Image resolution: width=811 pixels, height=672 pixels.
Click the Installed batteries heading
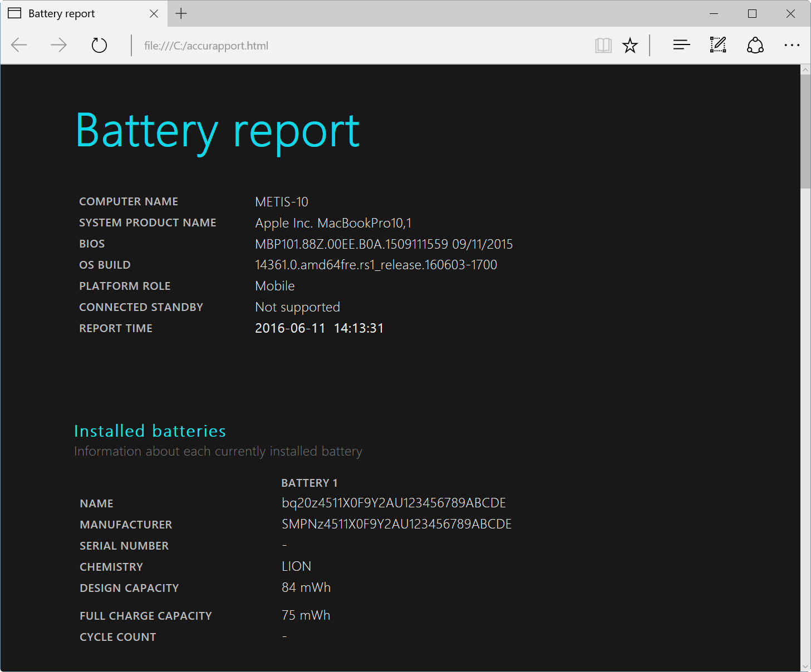[x=150, y=431]
